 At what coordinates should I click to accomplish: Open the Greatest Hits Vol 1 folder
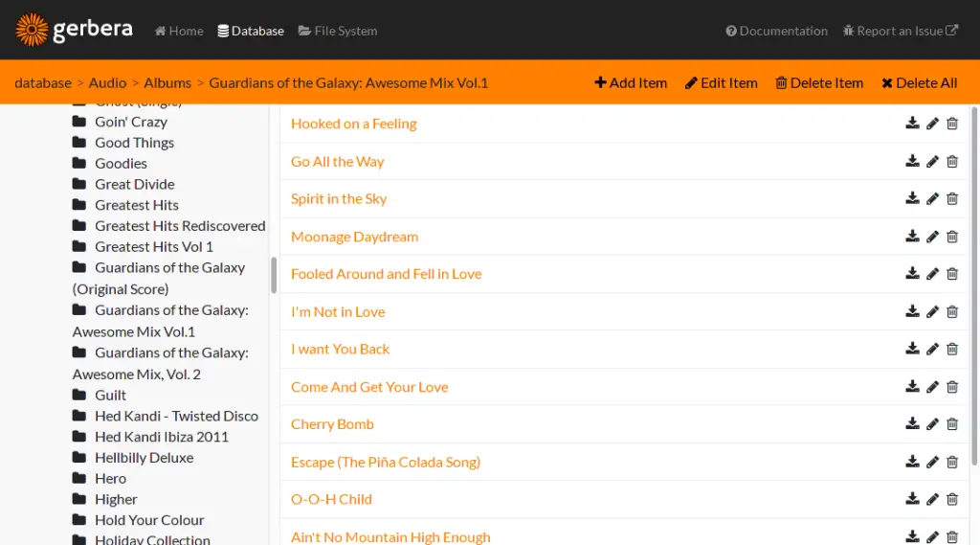coord(143,246)
